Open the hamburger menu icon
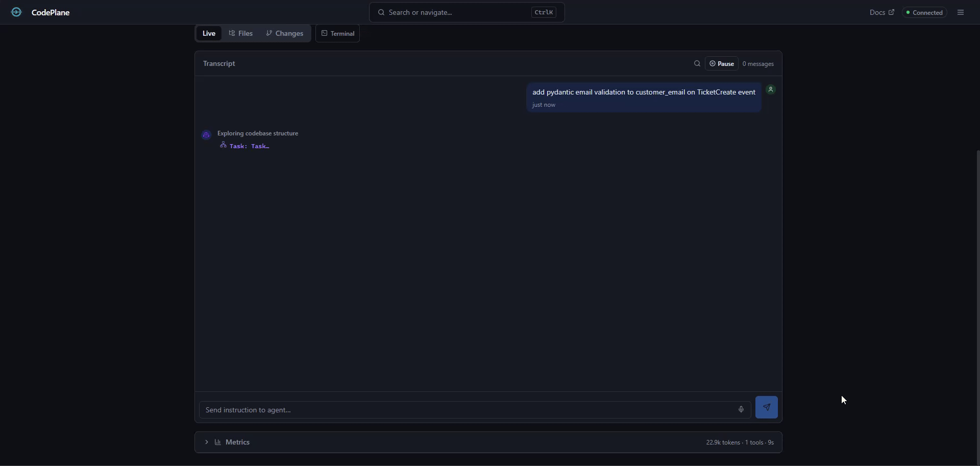This screenshot has width=980, height=466. click(x=961, y=12)
